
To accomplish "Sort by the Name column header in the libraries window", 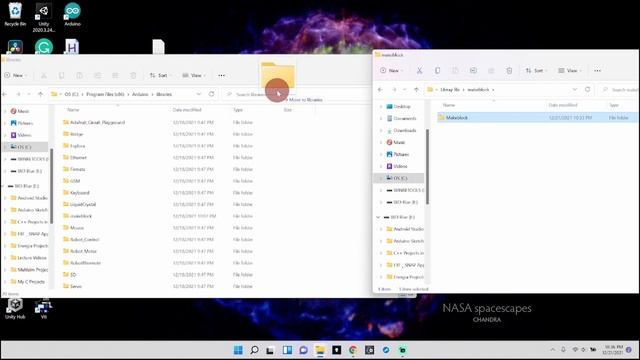I will click(x=73, y=110).
